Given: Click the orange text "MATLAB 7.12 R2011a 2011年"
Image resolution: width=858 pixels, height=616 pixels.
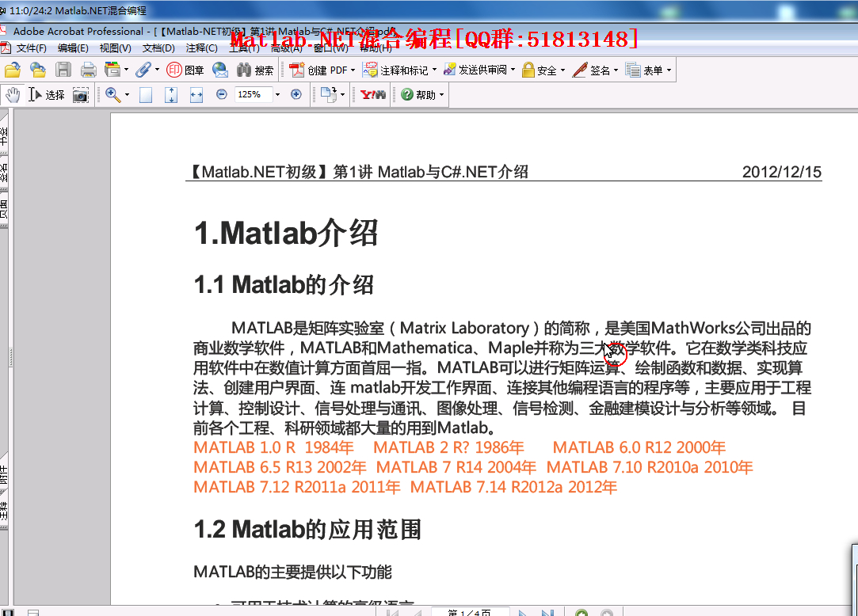Looking at the screenshot, I should coord(297,487).
